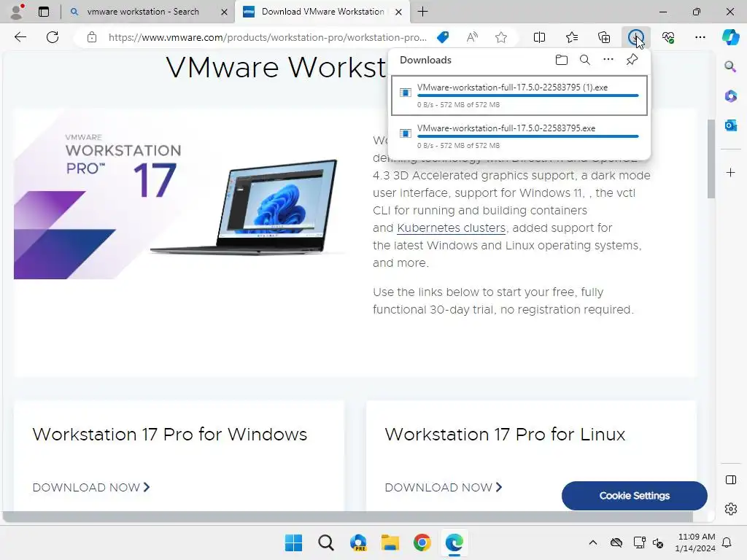View site information lock icon

pos(92,37)
